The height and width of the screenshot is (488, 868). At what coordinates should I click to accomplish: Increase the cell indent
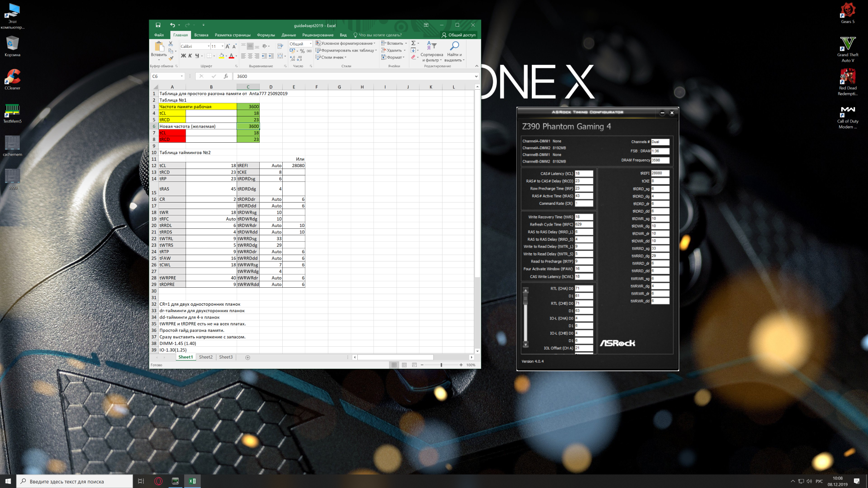pyautogui.click(x=271, y=56)
